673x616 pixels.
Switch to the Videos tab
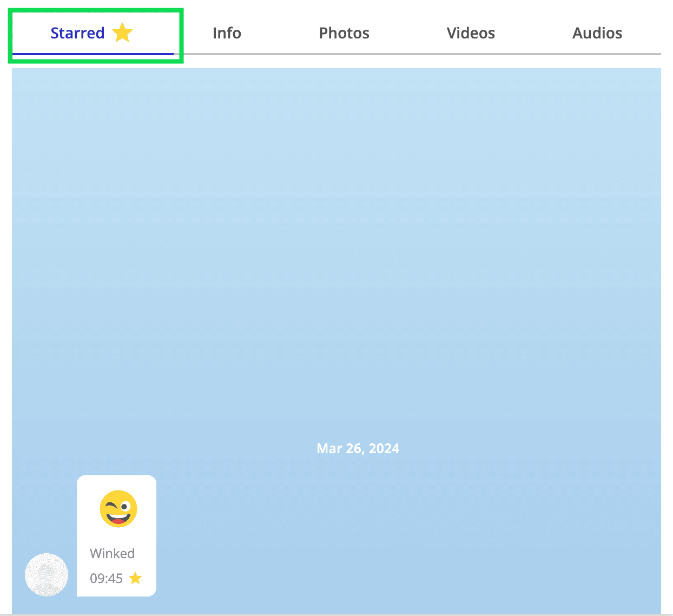pyautogui.click(x=471, y=34)
